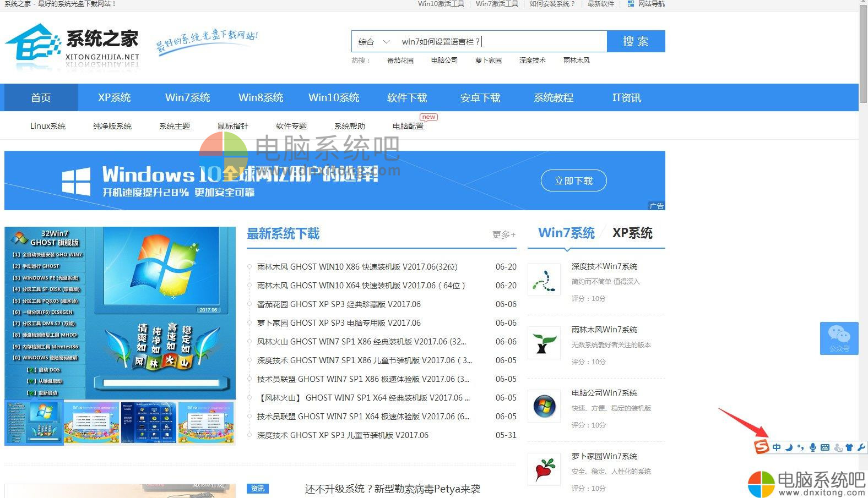Click the 电脑配置 sub-navigation link
The height and width of the screenshot is (498, 868).
coord(408,126)
